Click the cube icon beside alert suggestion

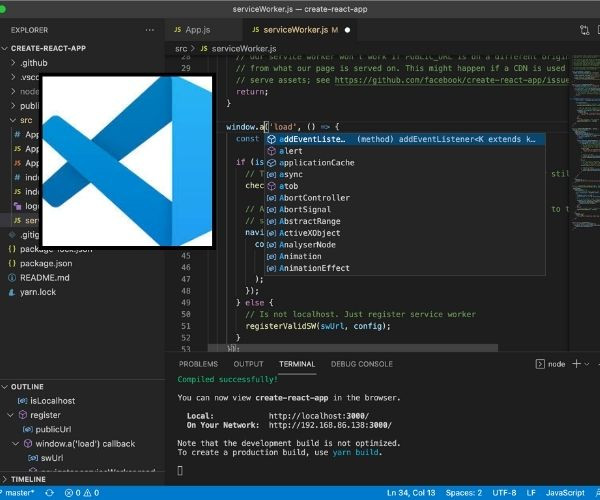pyautogui.click(x=271, y=151)
